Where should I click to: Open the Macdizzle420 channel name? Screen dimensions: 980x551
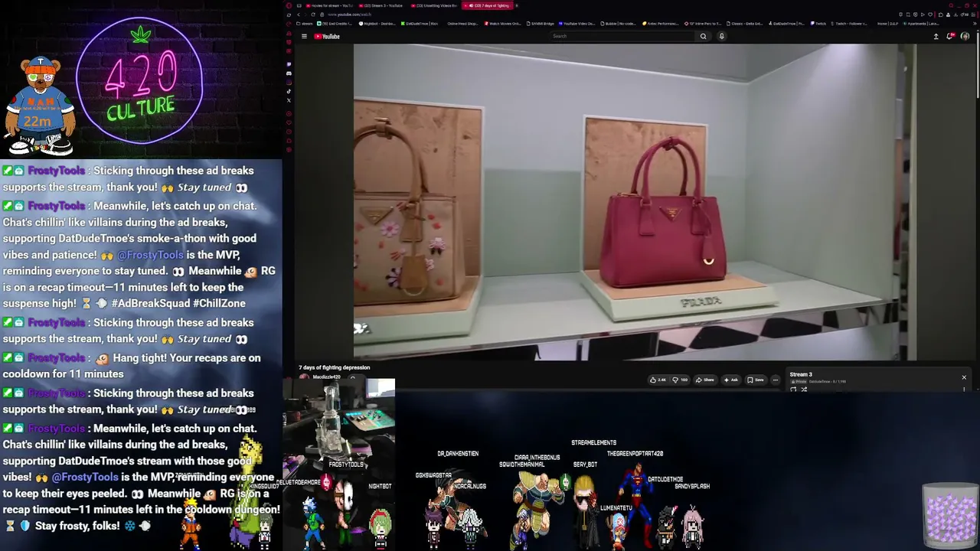(326, 377)
